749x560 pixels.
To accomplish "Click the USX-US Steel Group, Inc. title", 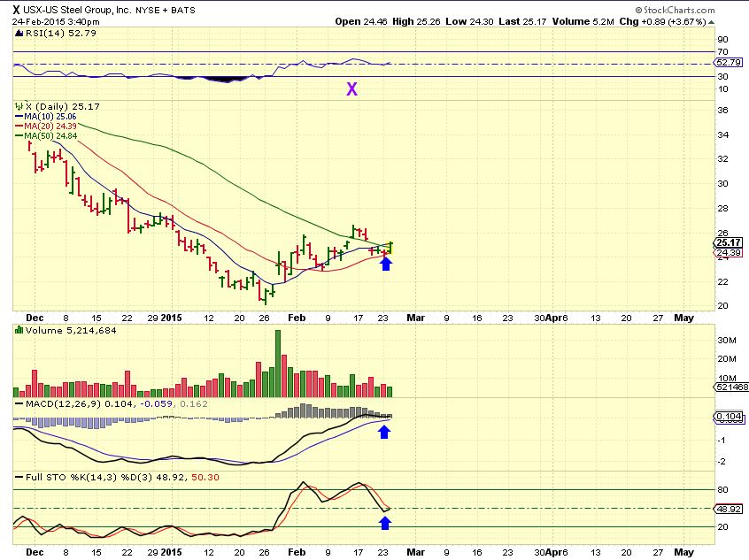I will pyautogui.click(x=77, y=10).
